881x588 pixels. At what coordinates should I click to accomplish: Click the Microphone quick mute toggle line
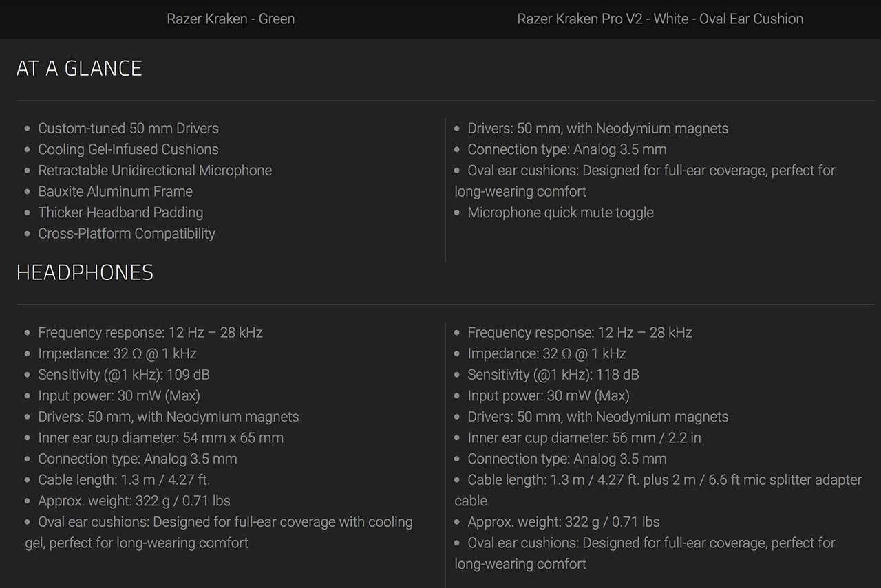(560, 213)
